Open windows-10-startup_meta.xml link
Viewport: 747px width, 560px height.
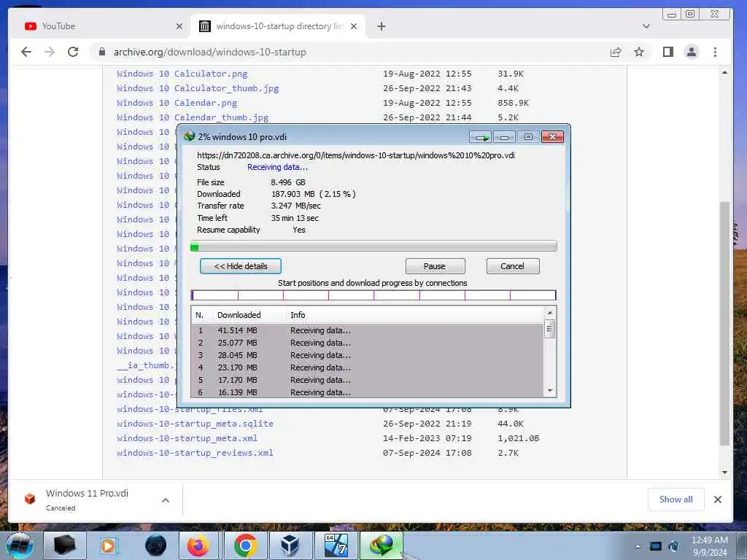coord(187,438)
